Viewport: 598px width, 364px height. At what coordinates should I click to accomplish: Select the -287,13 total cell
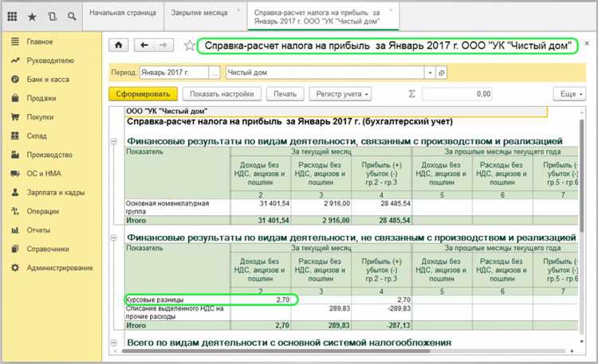click(381, 326)
